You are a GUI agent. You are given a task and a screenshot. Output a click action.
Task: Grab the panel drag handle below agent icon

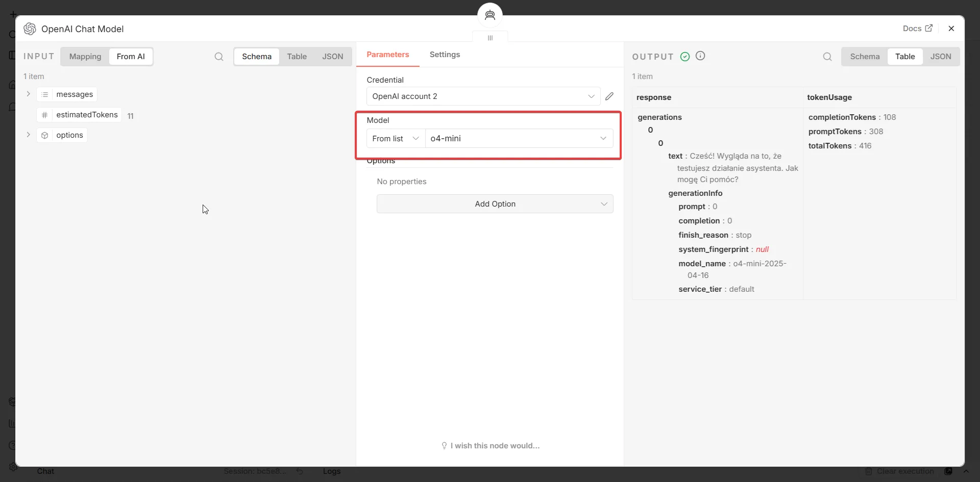pyautogui.click(x=490, y=38)
